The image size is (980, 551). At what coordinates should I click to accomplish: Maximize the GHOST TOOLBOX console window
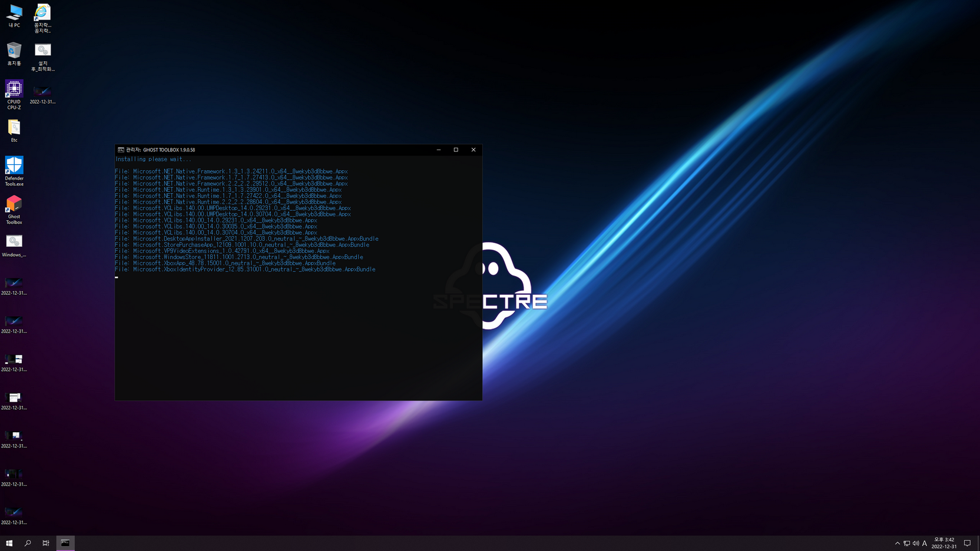[x=456, y=150]
